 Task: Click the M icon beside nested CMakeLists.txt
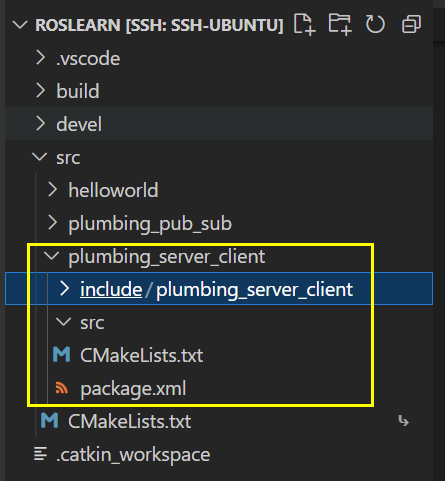coord(62,355)
